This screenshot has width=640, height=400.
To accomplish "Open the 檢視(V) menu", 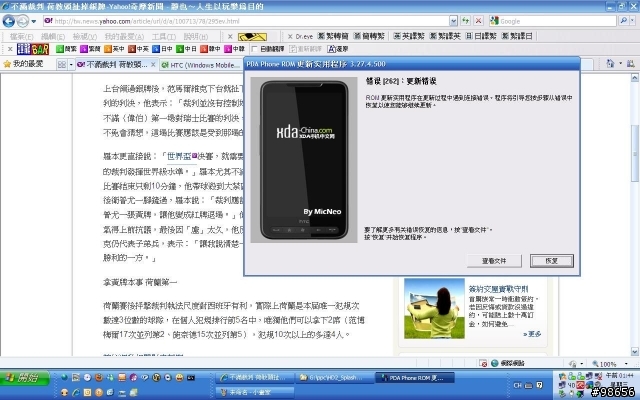I will coord(85,37).
